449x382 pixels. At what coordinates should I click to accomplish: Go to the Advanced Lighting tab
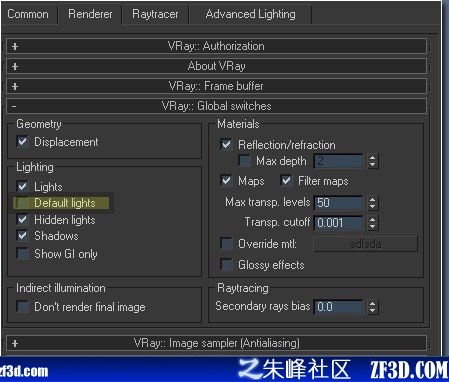coord(251,15)
